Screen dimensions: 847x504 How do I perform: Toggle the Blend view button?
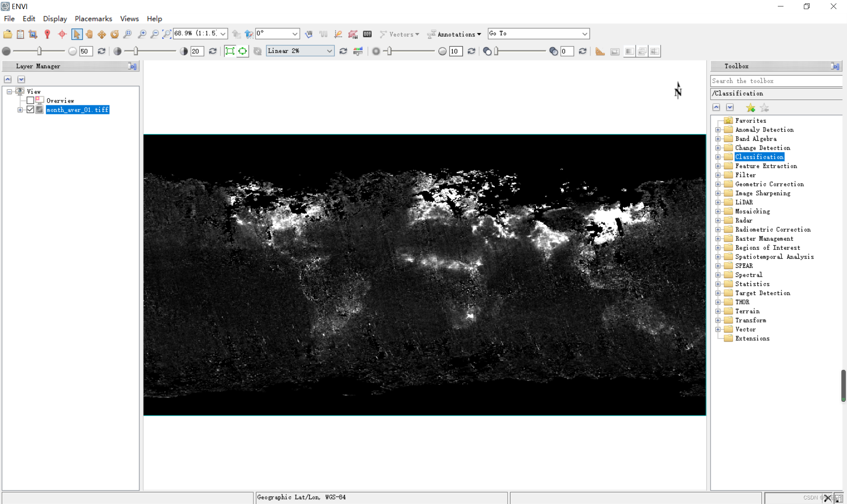(629, 51)
